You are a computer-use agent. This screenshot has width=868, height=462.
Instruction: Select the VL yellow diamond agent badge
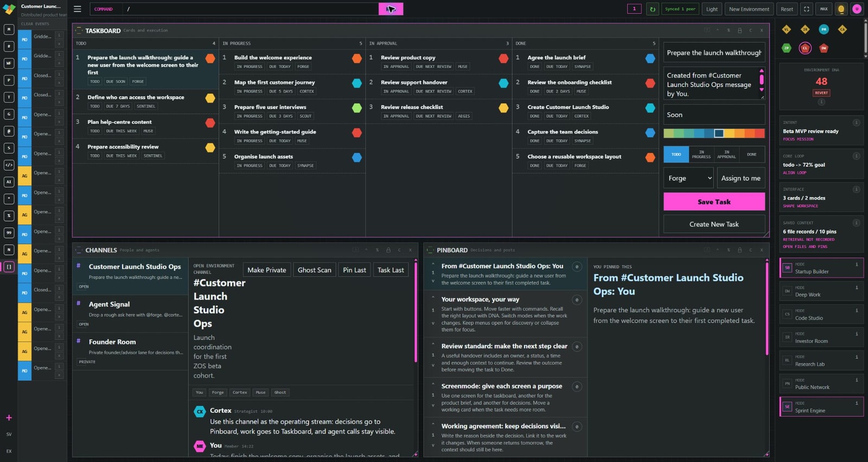click(x=787, y=29)
